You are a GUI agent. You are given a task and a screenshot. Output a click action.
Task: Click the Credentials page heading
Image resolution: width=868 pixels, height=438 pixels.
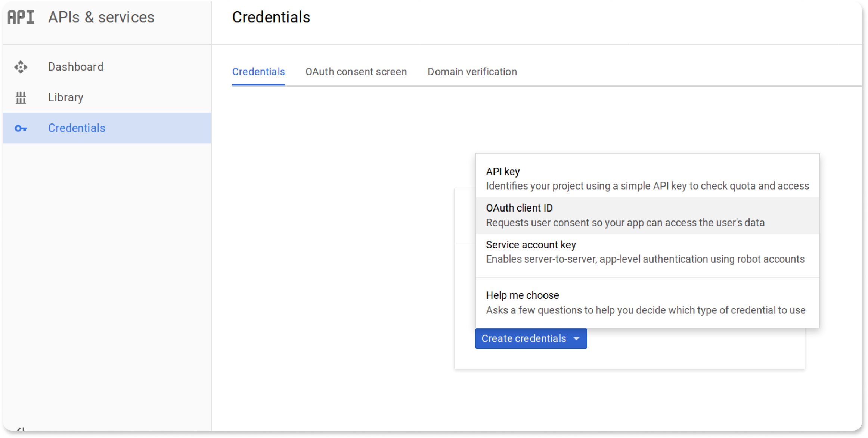tap(271, 17)
